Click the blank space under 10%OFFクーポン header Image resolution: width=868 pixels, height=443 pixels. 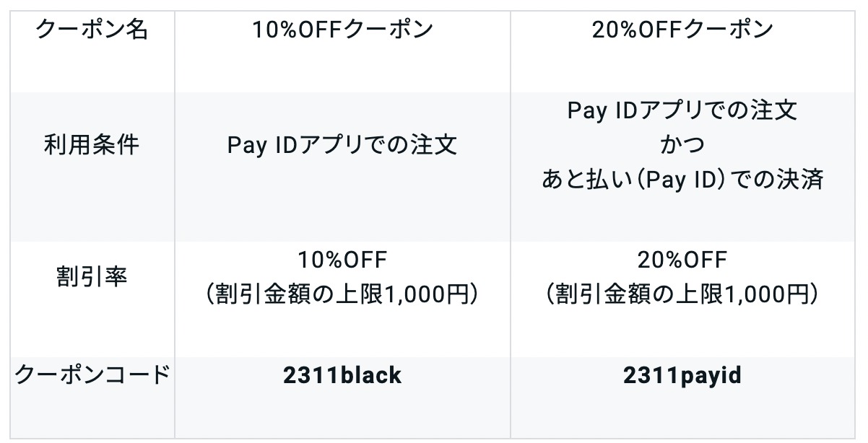pos(342,68)
